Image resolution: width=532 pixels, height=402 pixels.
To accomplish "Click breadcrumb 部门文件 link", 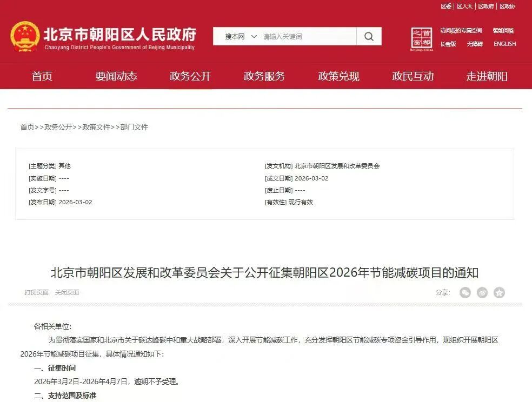I will click(134, 127).
